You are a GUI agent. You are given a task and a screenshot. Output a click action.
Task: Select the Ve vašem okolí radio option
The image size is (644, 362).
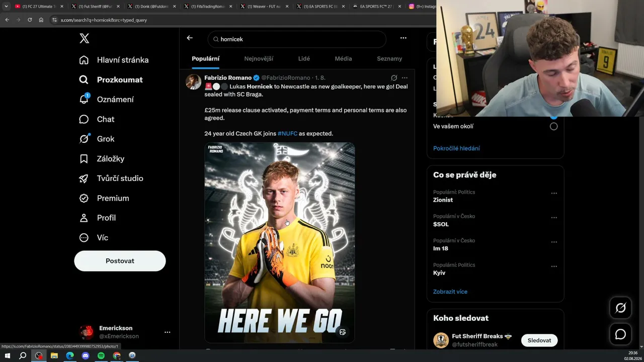click(553, 127)
